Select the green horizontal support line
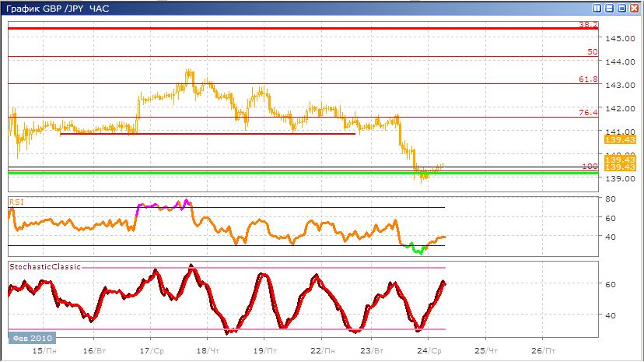This screenshot has height=362, width=644. (233, 173)
